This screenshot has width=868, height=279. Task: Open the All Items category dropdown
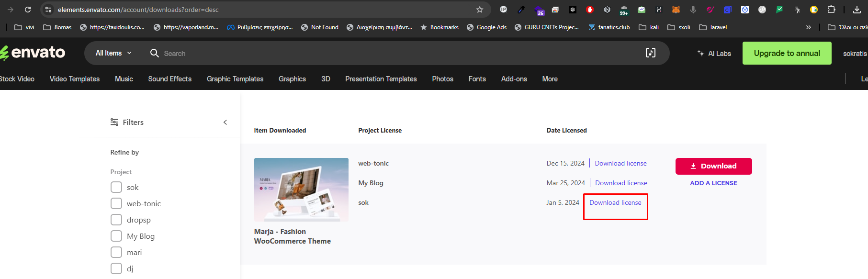113,53
